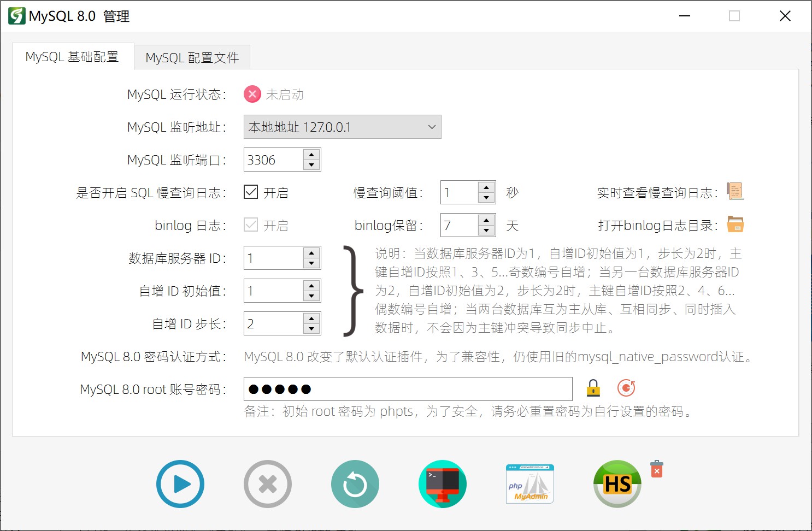Screen dimensions: 812x531
Task: Decrease auto-increment ID step length
Action: pos(311,329)
